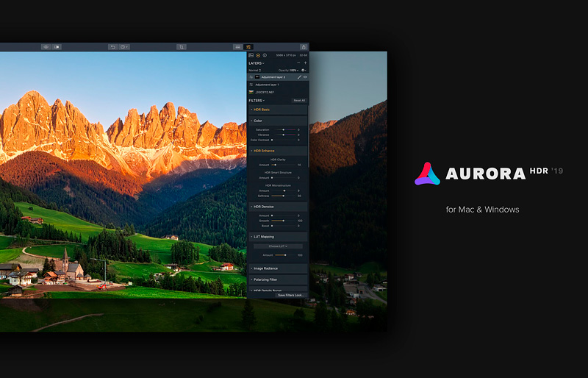
Task: Expand the Polarizing Filter section
Action: point(278,279)
